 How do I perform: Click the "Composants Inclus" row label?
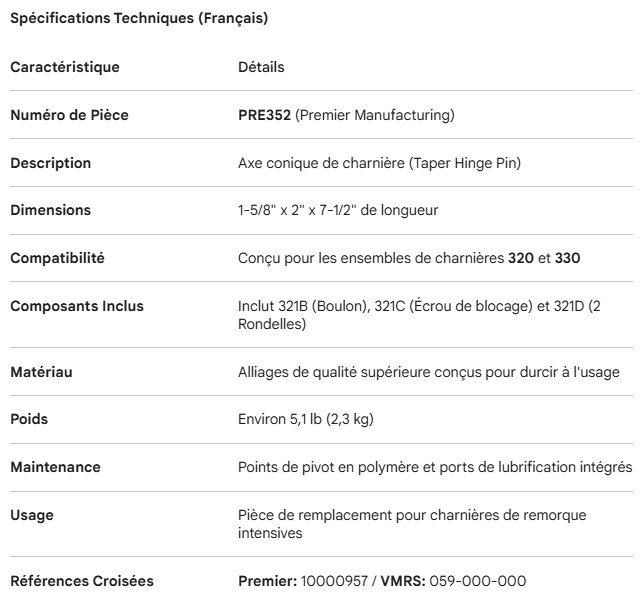click(x=77, y=306)
